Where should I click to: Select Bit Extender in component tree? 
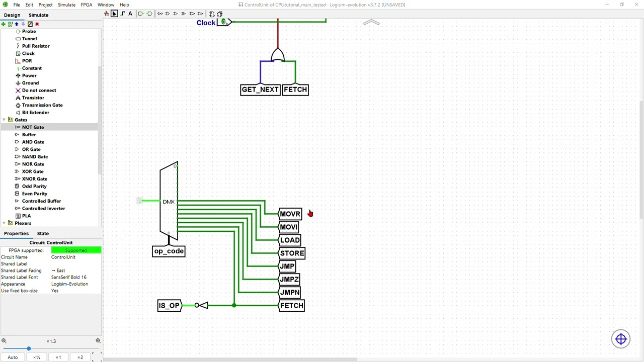[x=35, y=113]
